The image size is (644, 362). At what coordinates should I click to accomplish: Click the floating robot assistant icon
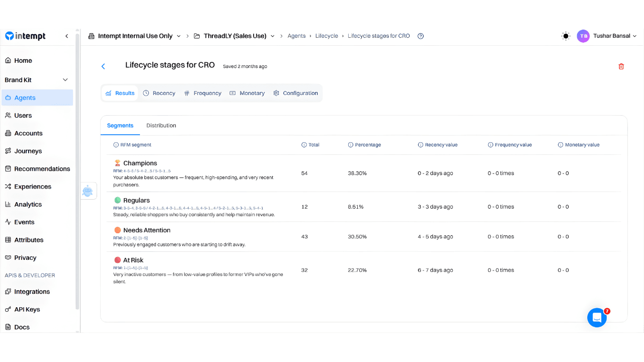tap(88, 191)
